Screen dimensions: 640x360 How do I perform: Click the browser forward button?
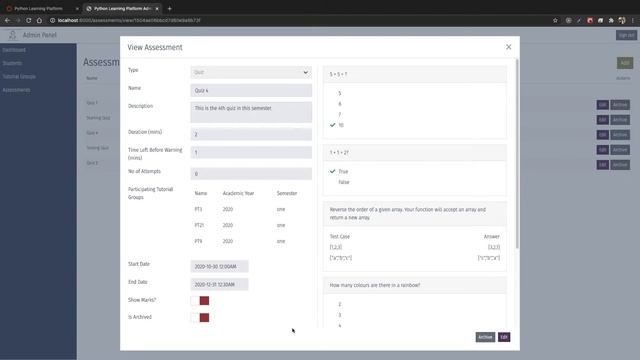pyautogui.click(x=18, y=20)
